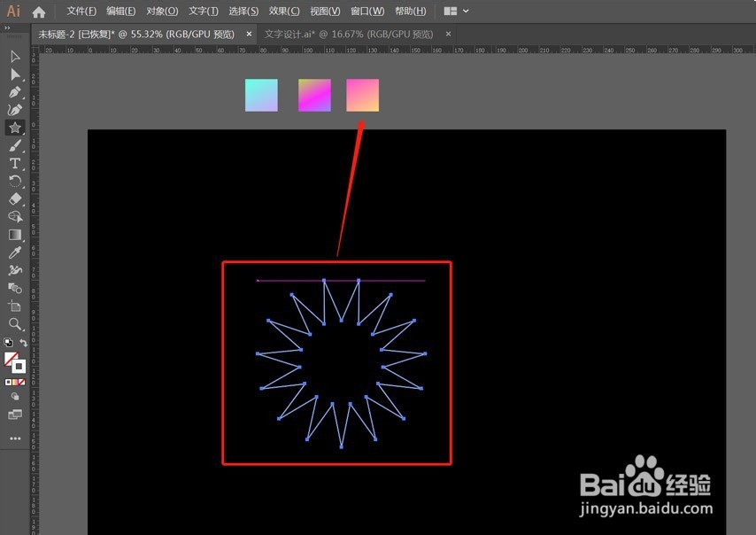The width and height of the screenshot is (756, 535).
Task: Set paint mode to None
Action: tap(22, 382)
